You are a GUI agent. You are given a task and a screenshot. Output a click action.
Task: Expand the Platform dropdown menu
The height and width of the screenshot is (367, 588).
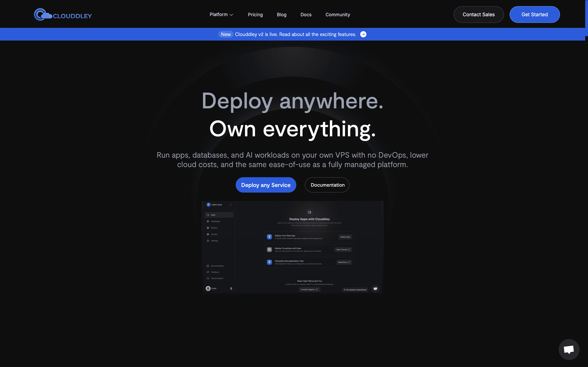pos(221,15)
